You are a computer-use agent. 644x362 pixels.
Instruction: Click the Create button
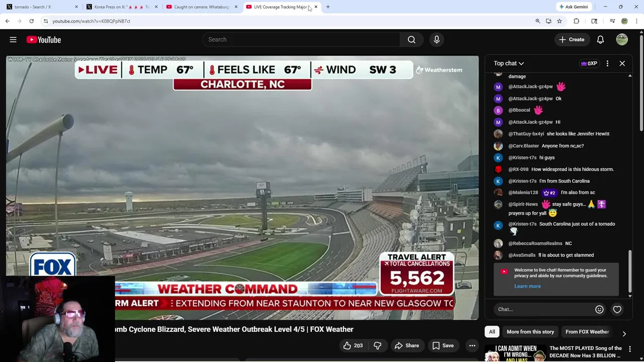(x=572, y=40)
